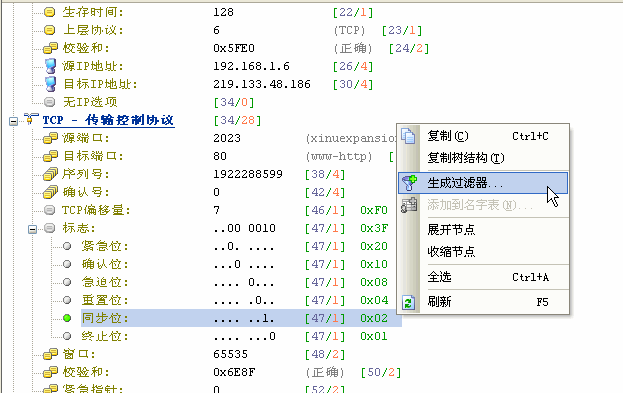Select 生成过滤器 in the context menu

click(483, 183)
